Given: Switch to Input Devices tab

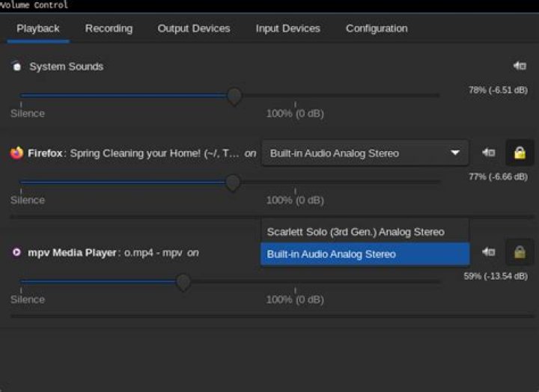Looking at the screenshot, I should (x=287, y=28).
